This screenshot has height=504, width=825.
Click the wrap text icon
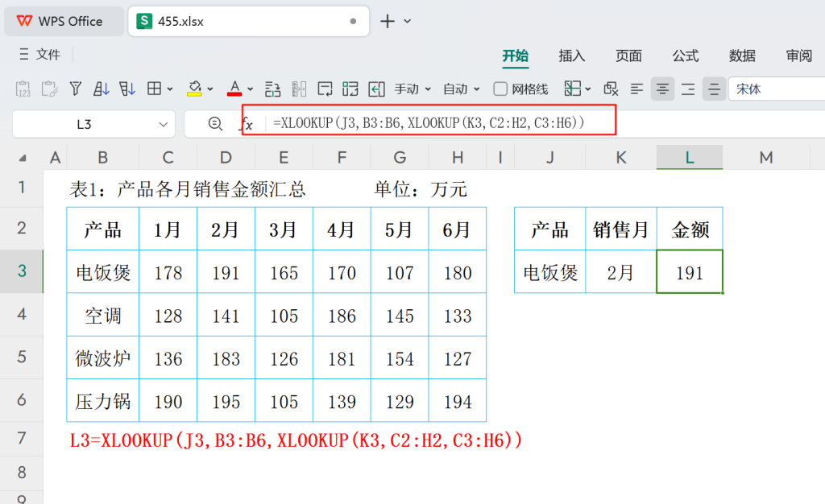[325, 89]
